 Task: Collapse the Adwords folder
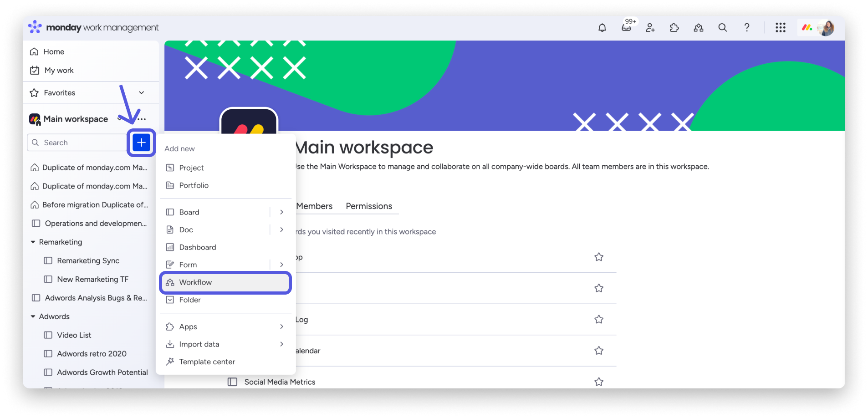pyautogui.click(x=33, y=316)
